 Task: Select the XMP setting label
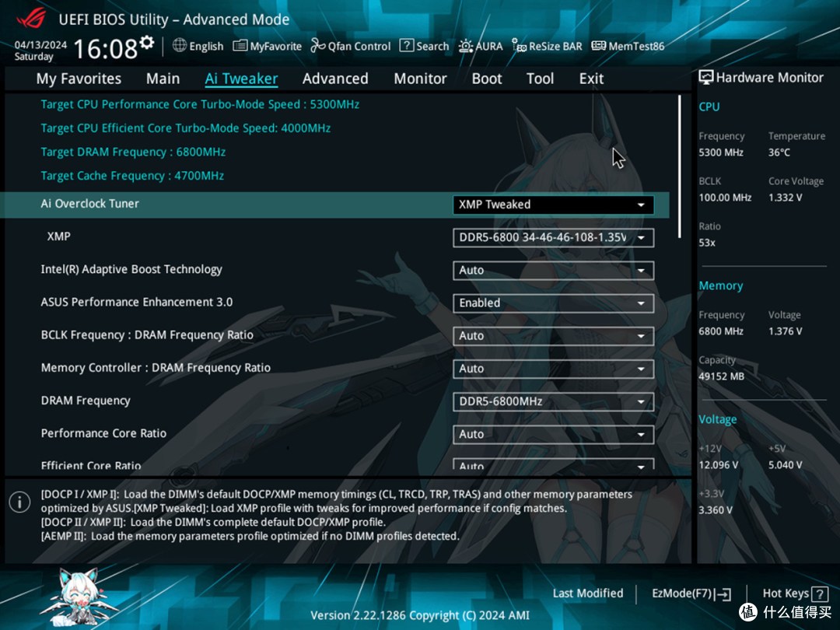click(58, 236)
